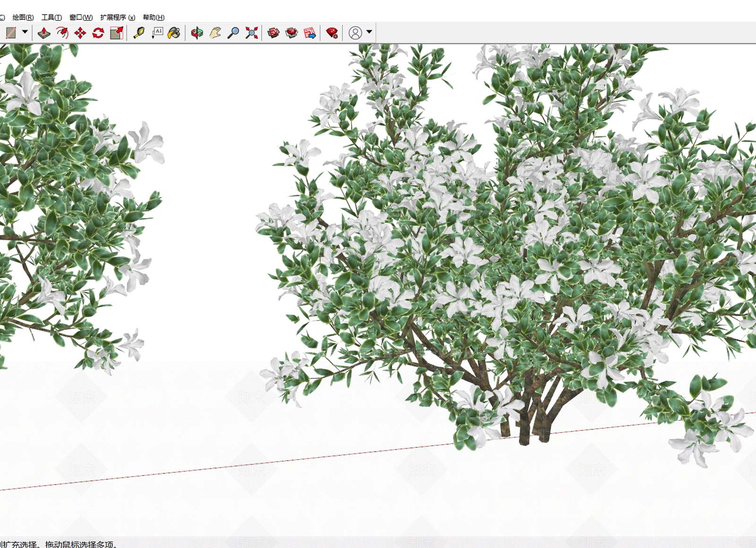The image size is (756, 548).
Task: Open the 3D Warehouse
Action: click(274, 33)
